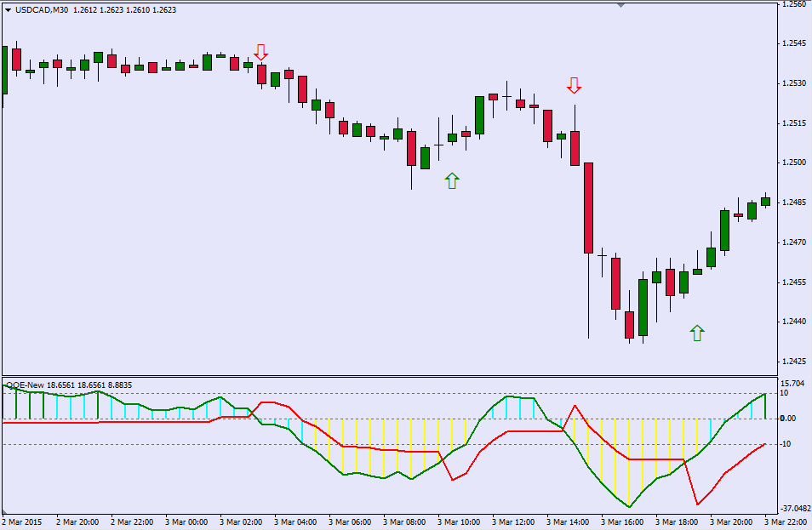Click the 1.2500 level on the price scale
This screenshot has width=812, height=530.
click(793, 162)
